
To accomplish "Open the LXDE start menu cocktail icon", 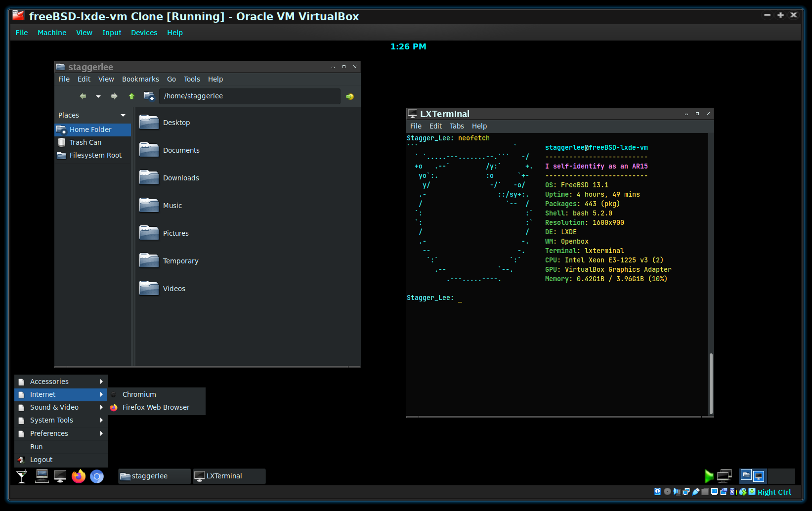I will (x=22, y=476).
